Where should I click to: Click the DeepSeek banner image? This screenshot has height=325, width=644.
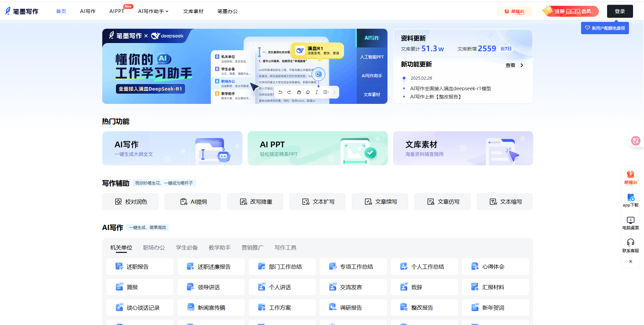tap(229, 66)
